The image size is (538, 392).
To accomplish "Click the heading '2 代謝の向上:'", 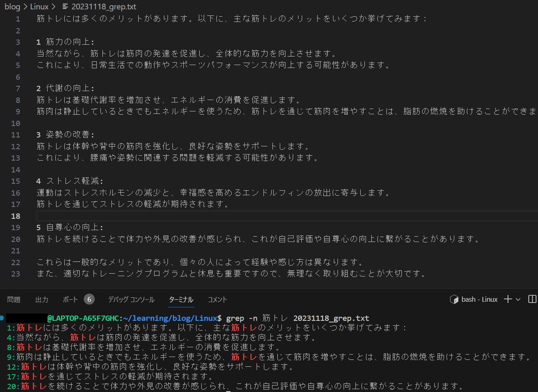I will click(65, 88).
